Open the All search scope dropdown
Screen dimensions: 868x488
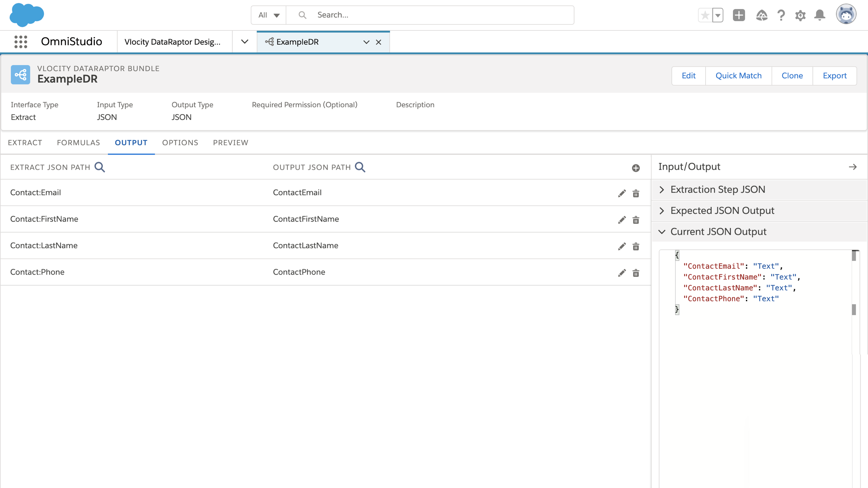[269, 15]
